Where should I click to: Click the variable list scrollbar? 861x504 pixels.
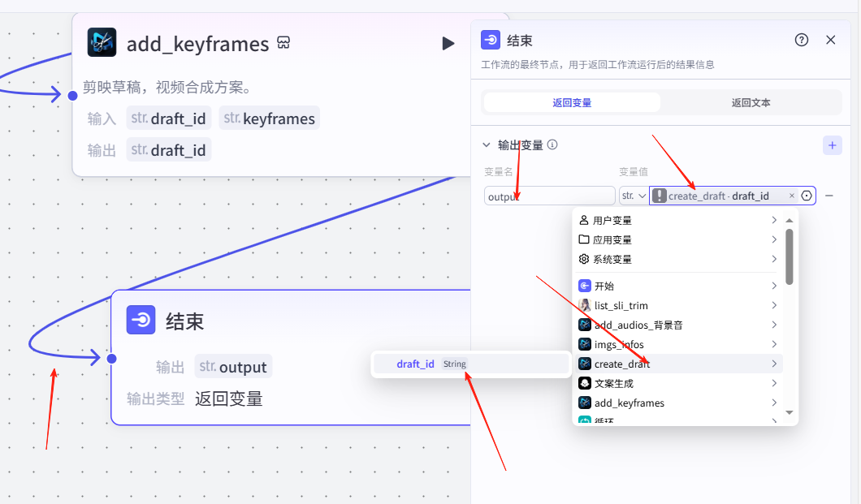pos(790,257)
